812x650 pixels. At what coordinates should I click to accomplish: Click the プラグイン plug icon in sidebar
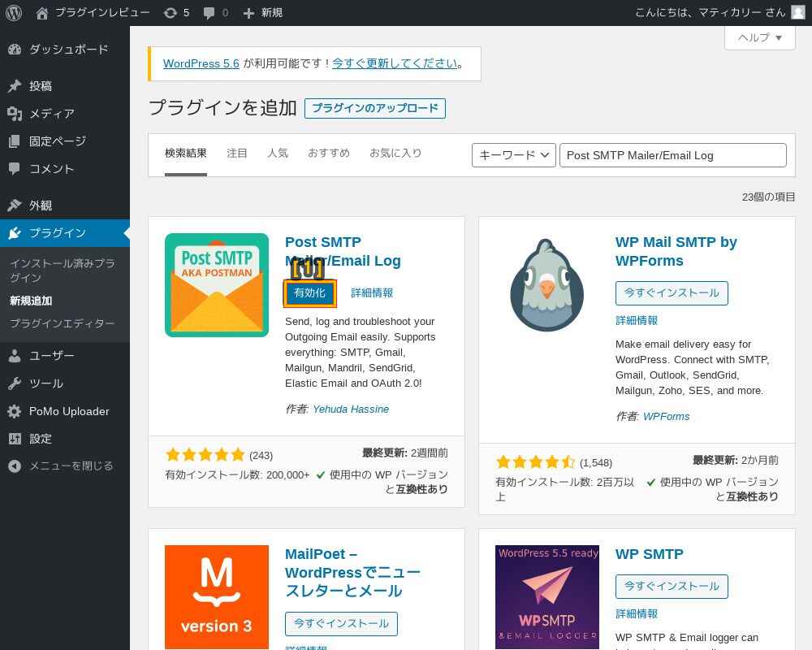[15, 232]
